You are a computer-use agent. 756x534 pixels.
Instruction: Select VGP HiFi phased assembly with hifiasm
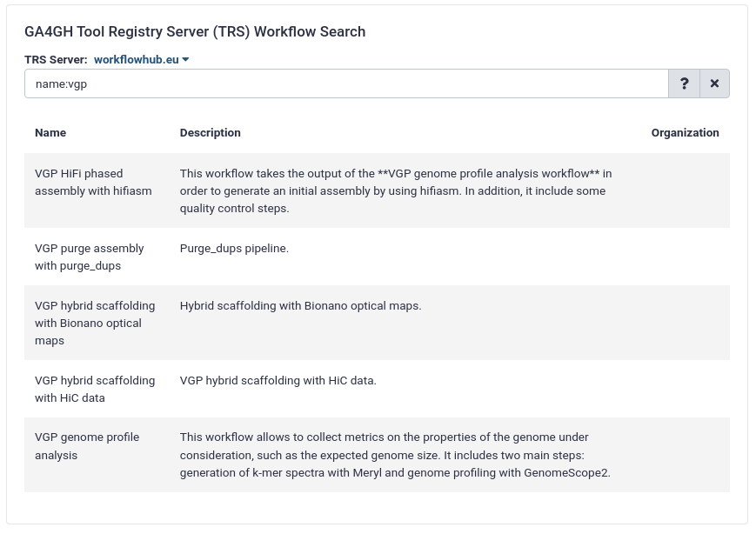(x=93, y=182)
